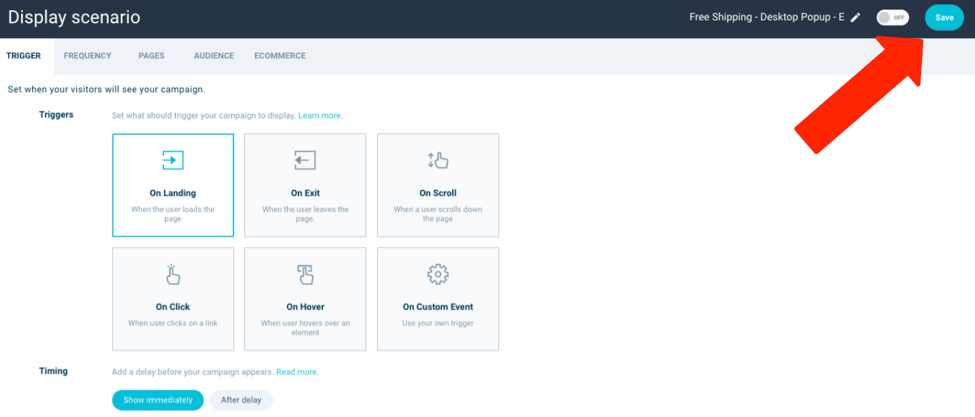
Task: Click the On Landing arrow icon
Action: tap(173, 160)
